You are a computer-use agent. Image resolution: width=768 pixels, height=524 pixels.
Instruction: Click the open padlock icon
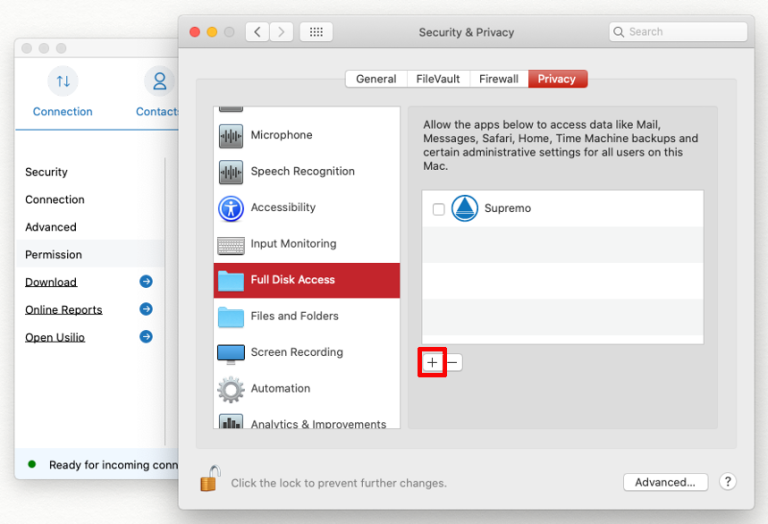pos(210,478)
